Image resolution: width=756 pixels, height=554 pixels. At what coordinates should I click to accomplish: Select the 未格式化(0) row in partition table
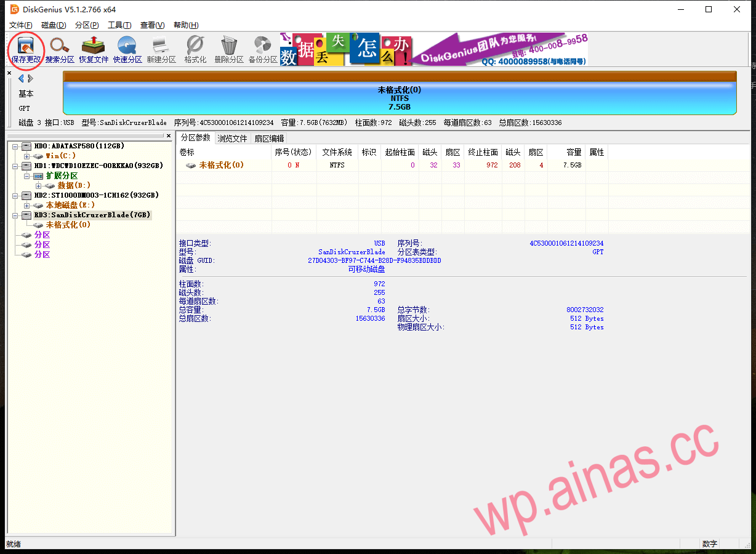(x=392, y=165)
